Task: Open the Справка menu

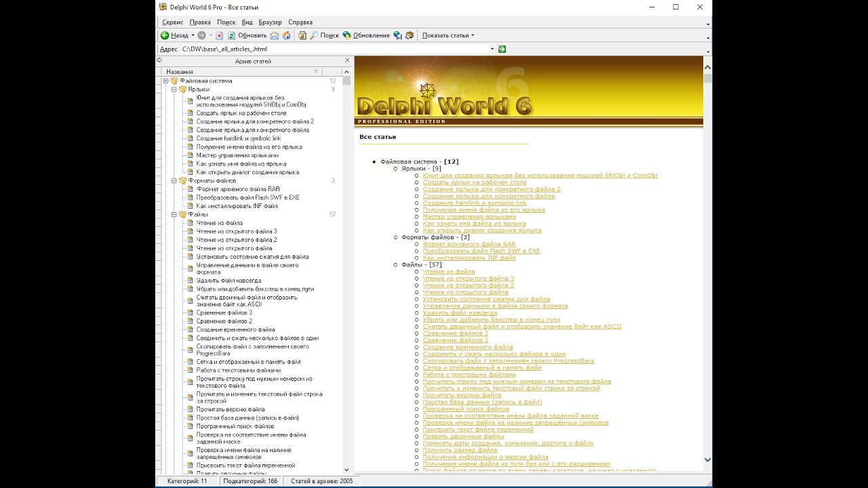Action: (x=300, y=22)
